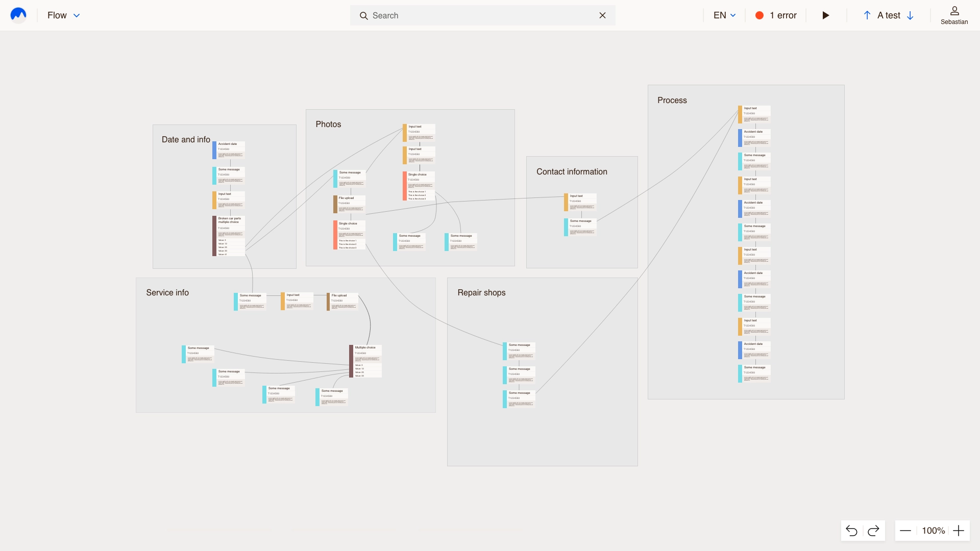The image size is (980, 551).
Task: Select the Photos group title
Action: (328, 124)
